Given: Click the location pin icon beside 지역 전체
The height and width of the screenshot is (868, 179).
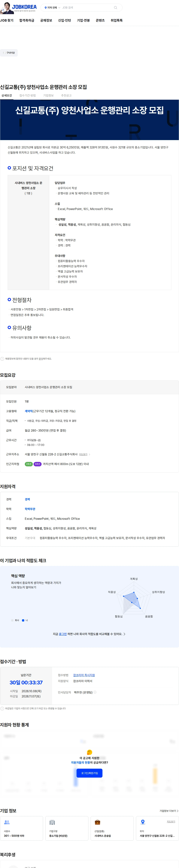Looking at the screenshot, I should tap(46, 7).
